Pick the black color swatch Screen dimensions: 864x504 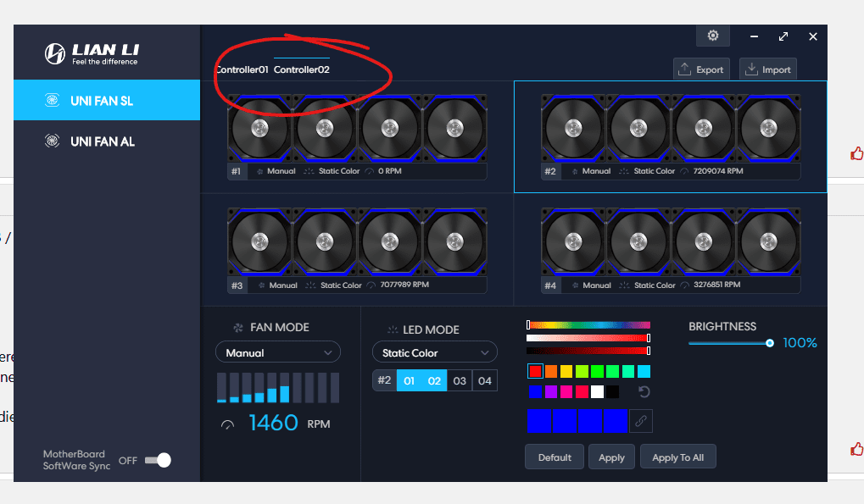pos(613,391)
